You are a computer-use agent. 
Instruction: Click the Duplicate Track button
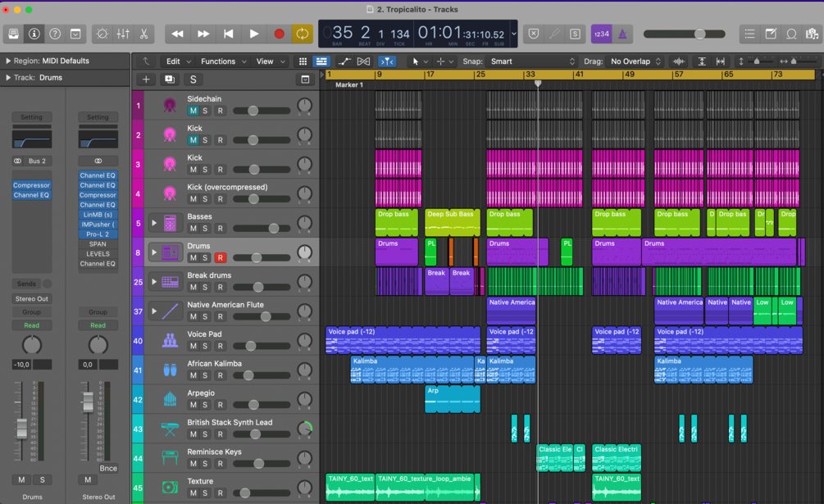[x=169, y=79]
